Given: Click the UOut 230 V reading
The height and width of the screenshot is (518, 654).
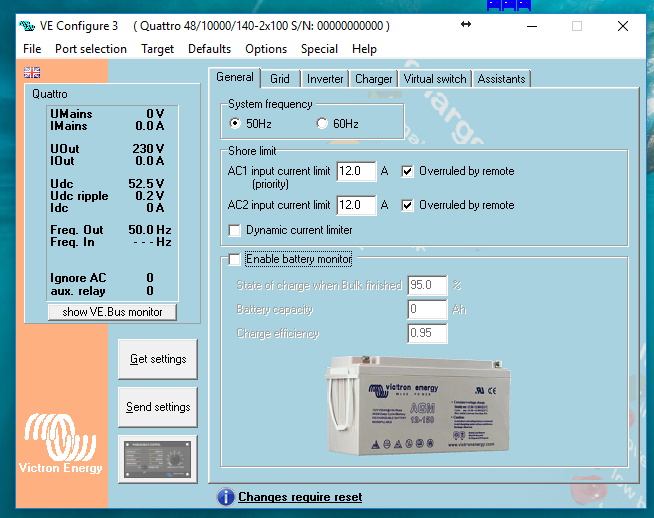Looking at the screenshot, I should click(x=108, y=149).
